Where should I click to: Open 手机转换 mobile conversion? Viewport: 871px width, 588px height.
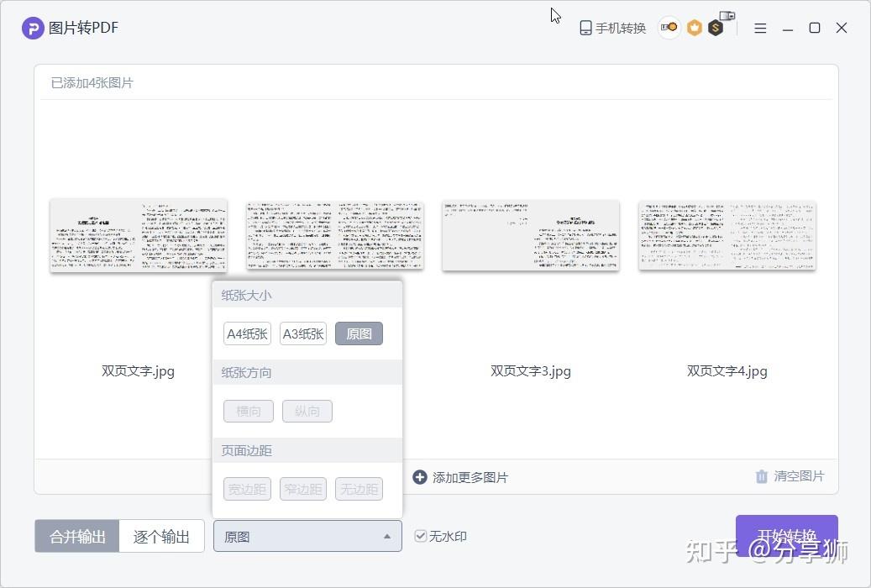tap(612, 28)
